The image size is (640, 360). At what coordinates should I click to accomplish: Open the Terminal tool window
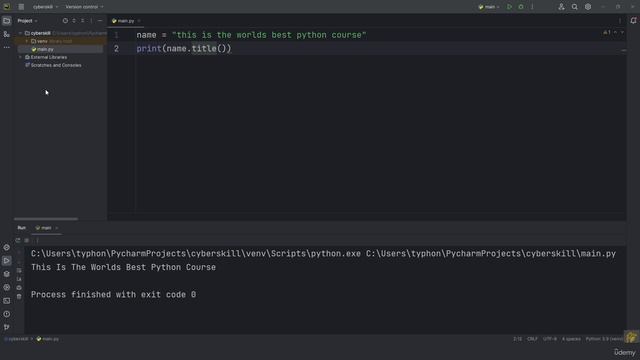pos(7,301)
